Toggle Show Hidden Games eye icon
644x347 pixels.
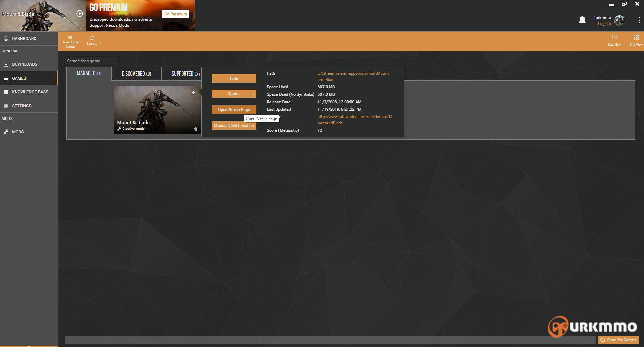pos(70,37)
